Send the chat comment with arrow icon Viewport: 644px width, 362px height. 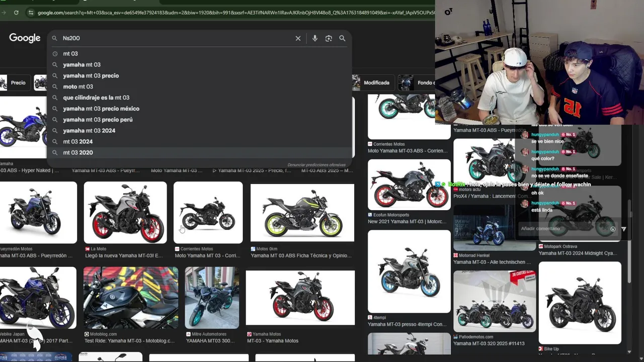[x=623, y=229]
